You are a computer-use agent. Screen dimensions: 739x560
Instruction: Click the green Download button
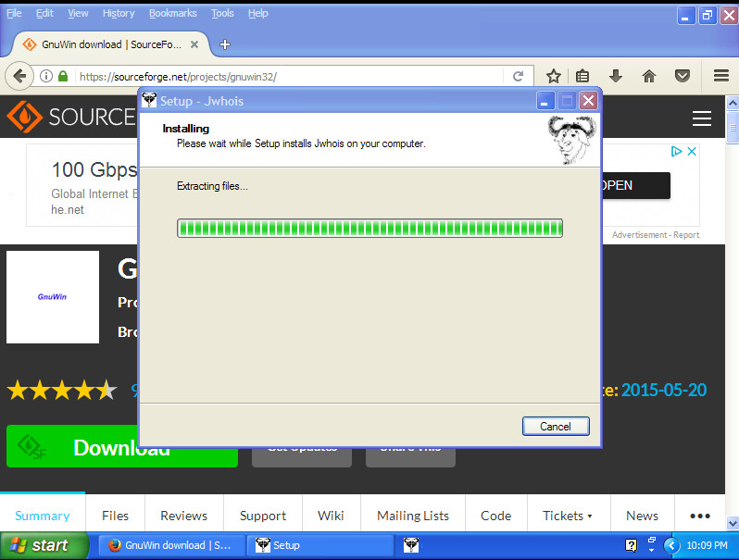tap(122, 446)
